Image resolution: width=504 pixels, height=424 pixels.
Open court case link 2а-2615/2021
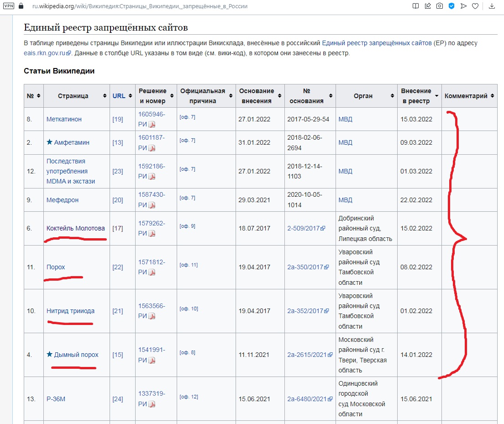click(310, 355)
